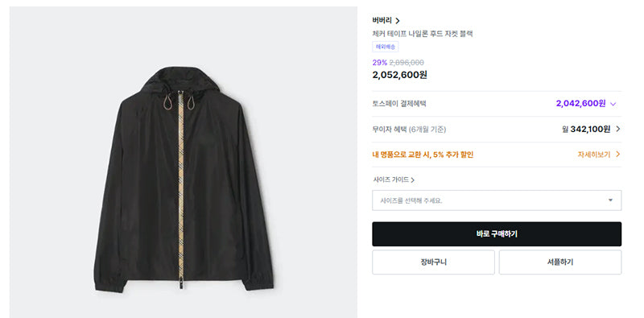Click the 월 342,100원 installment amount
The width and height of the screenshot is (644, 318).
point(586,129)
